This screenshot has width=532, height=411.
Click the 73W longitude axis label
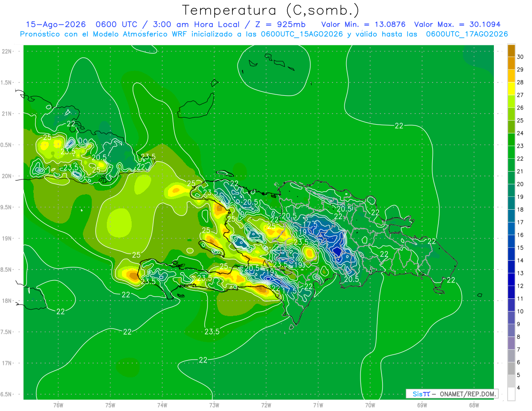214,405
